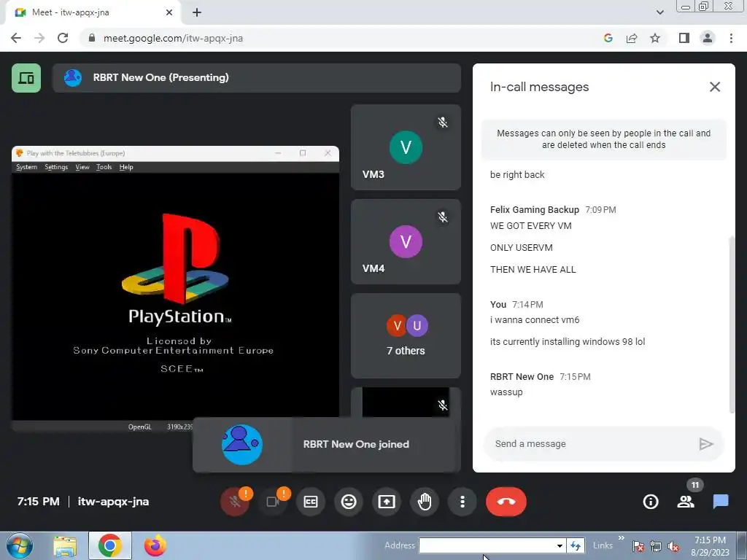Turn on the camera button
747x560 pixels.
273,502
